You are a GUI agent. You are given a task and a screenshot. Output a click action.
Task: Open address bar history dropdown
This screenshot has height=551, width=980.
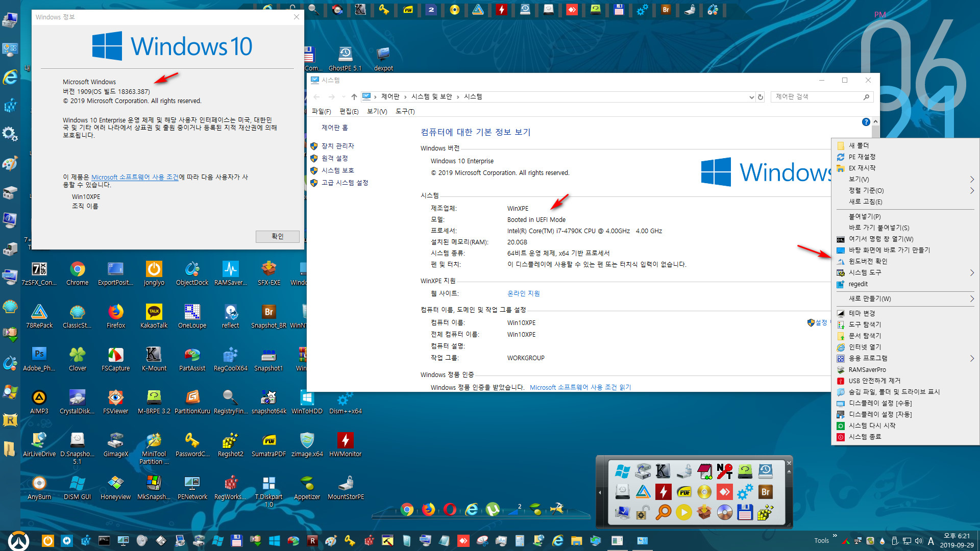751,97
